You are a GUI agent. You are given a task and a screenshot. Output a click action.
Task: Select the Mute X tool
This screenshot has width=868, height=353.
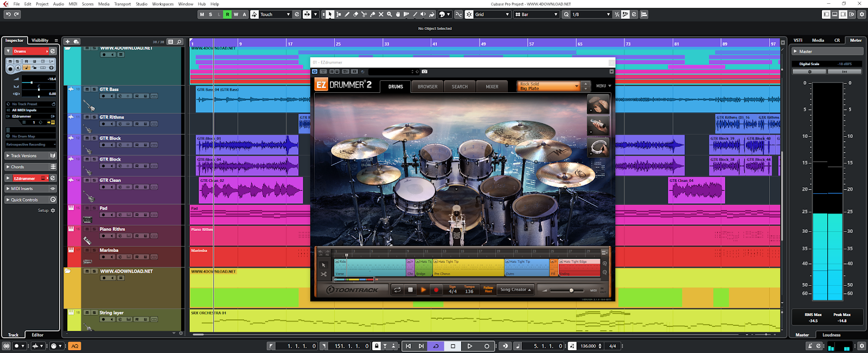pyautogui.click(x=381, y=14)
